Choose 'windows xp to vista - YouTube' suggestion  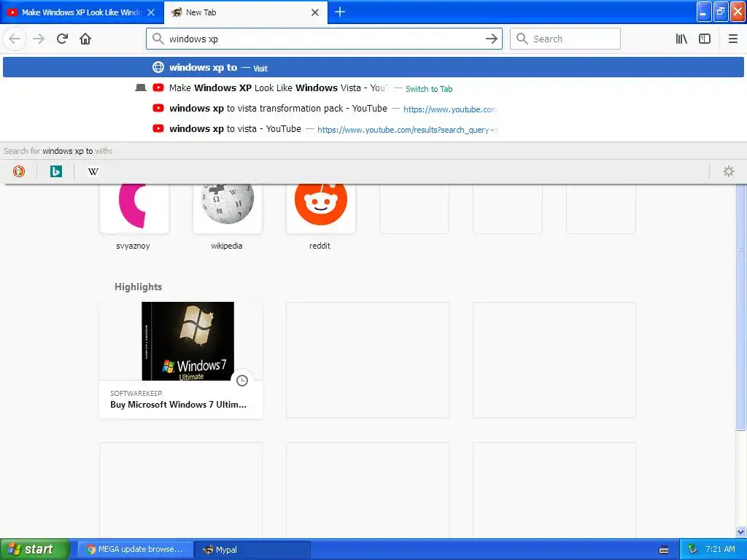(x=373, y=129)
